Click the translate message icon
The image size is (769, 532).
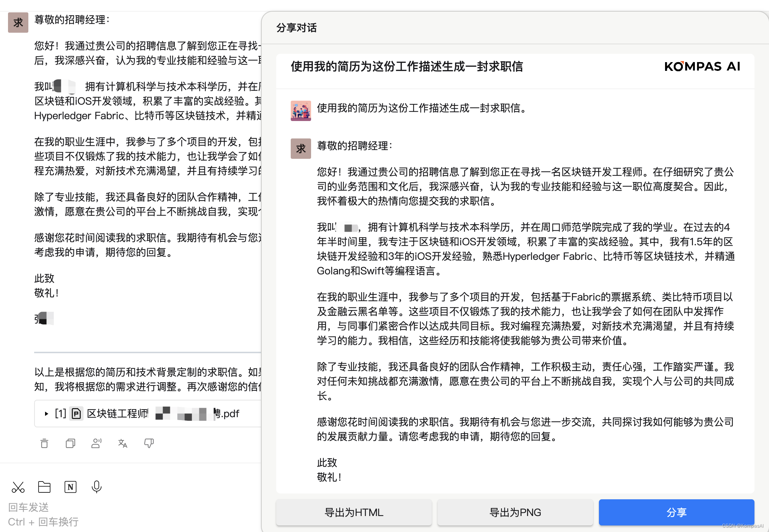[123, 443]
